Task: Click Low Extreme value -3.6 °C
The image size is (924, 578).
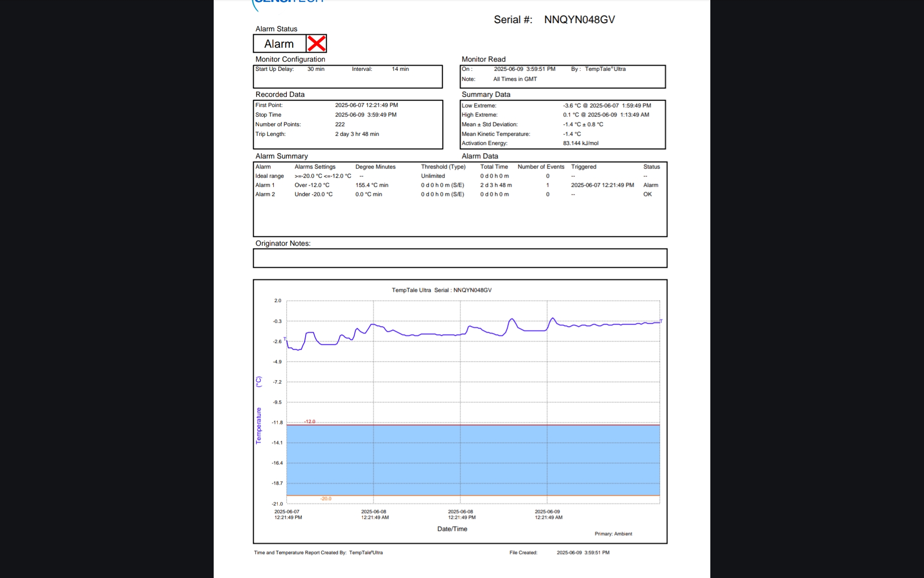Action: (x=572, y=105)
